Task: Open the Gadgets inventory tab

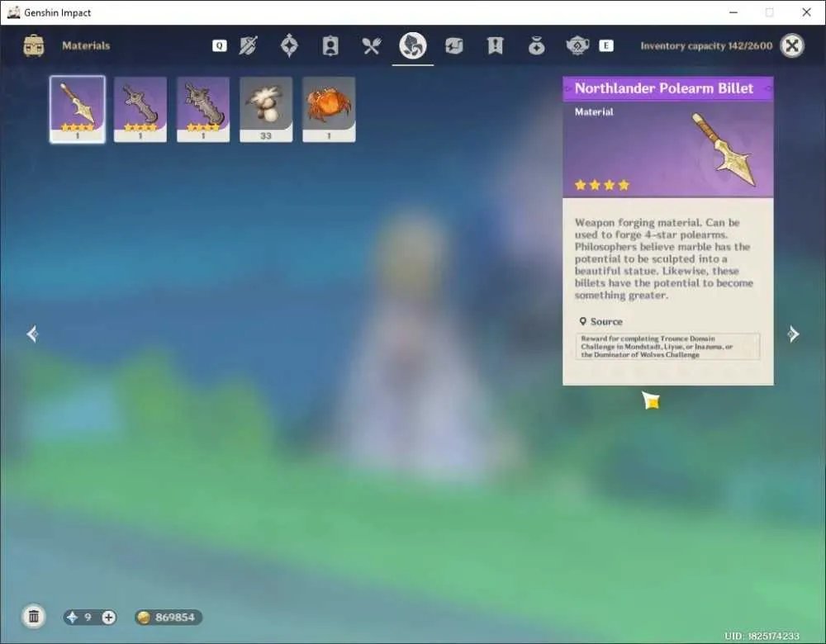Action: (x=453, y=45)
